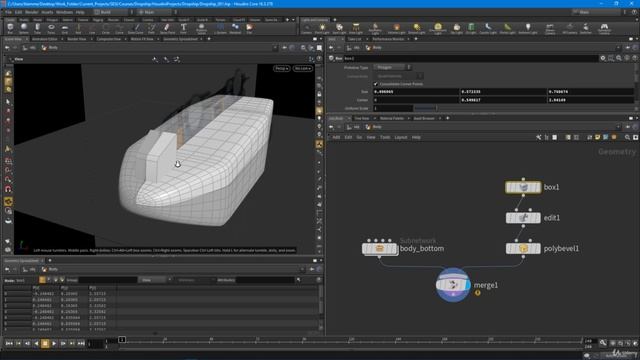
Task: Switch to the Render View tab
Action: (77, 39)
